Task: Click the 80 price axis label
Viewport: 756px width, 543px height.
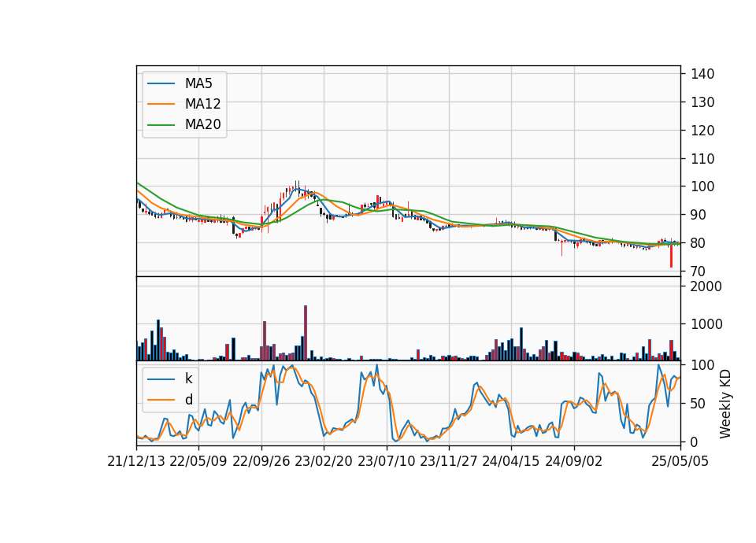Action: pyautogui.click(x=699, y=243)
